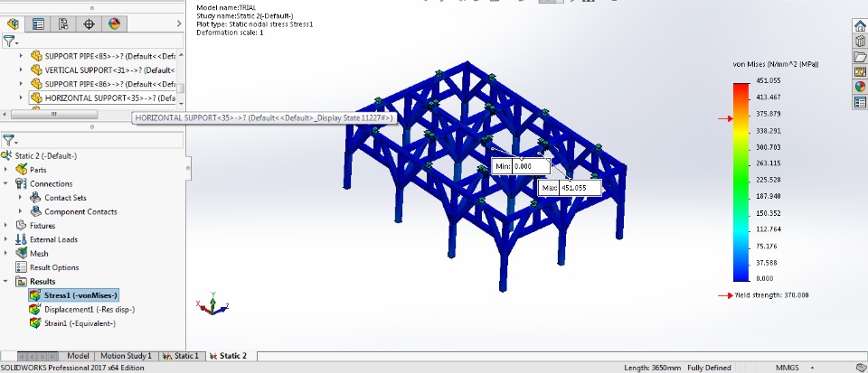Click first tab scroll arrow at bottom

[23, 356]
